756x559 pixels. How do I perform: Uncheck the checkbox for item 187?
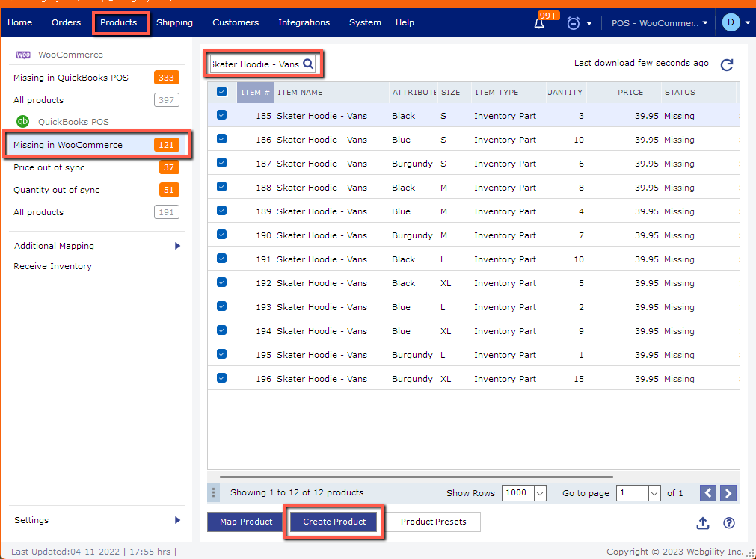click(x=222, y=162)
